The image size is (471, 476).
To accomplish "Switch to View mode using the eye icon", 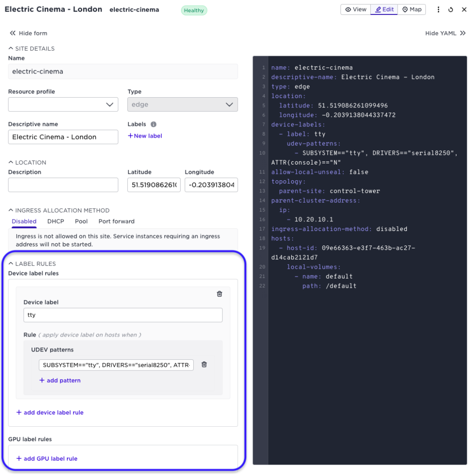I will [x=355, y=9].
